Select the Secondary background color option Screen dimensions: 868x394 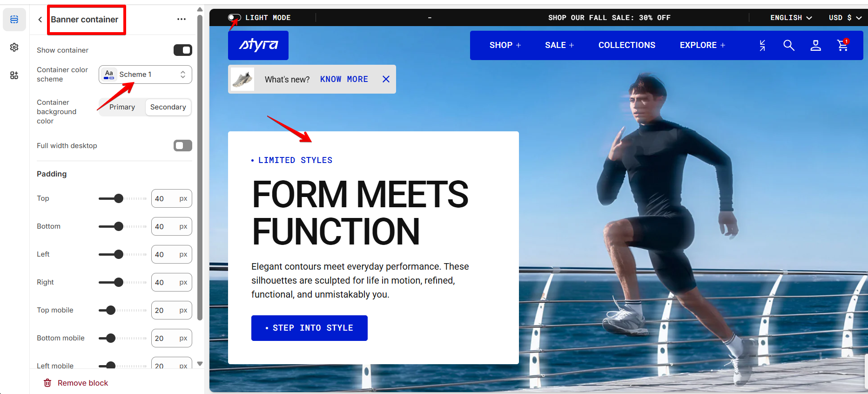coord(168,107)
